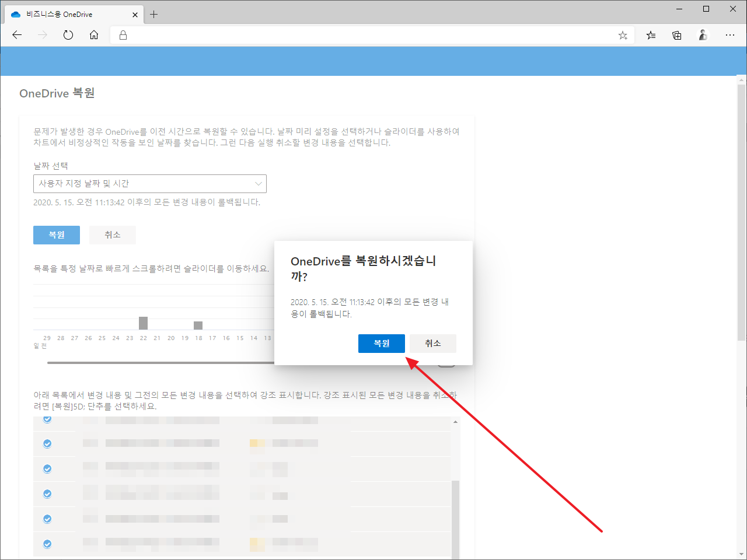This screenshot has width=747, height=560.
Task: Click the address bar field
Action: [373, 36]
